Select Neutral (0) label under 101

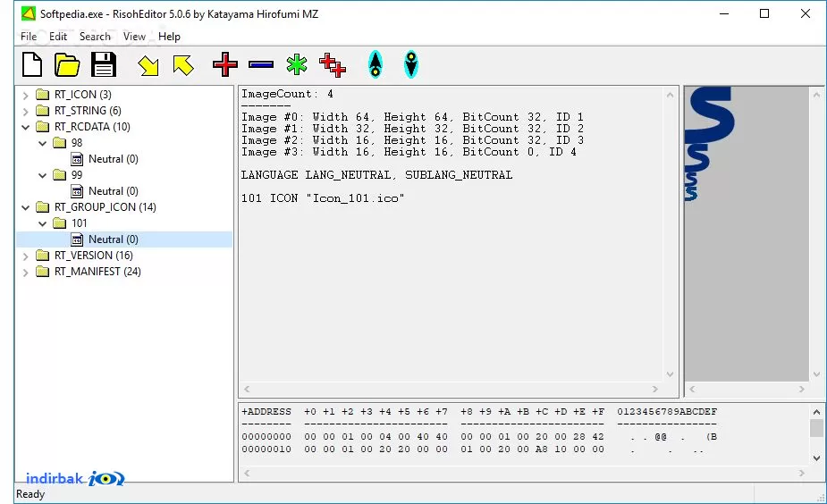[113, 239]
